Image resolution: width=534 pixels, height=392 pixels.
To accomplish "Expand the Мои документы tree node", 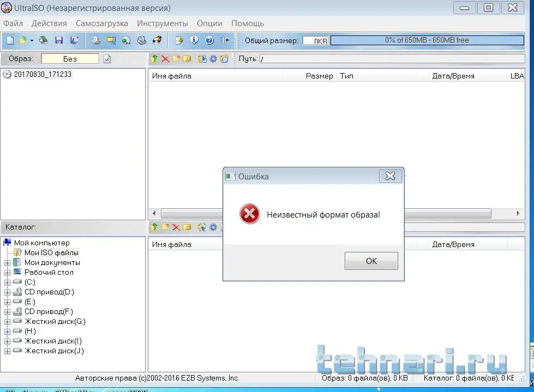I will (7, 263).
